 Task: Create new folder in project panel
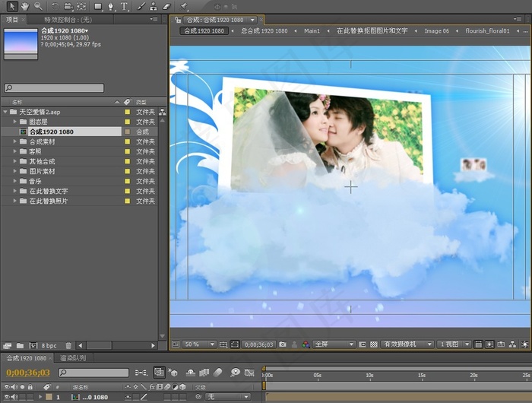pos(20,346)
